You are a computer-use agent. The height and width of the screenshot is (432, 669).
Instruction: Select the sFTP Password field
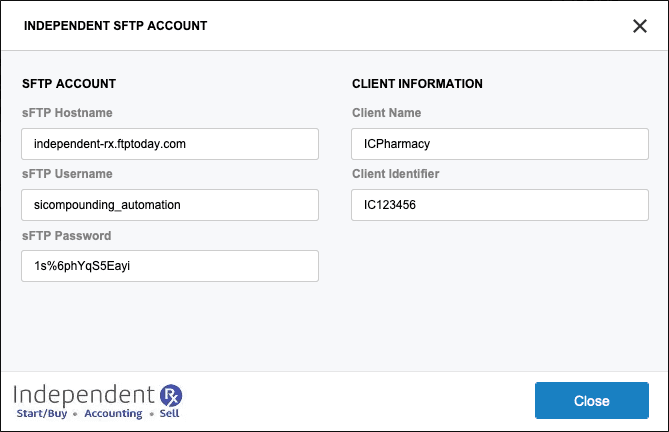[x=170, y=266]
